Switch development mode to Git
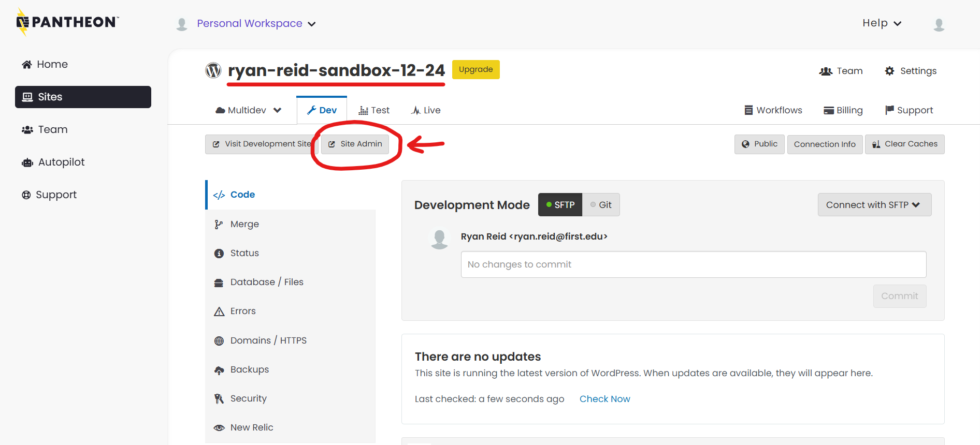 tap(601, 205)
